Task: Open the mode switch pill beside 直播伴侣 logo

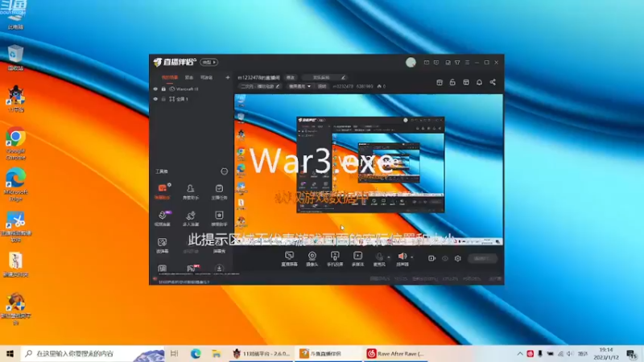Action: (209, 63)
